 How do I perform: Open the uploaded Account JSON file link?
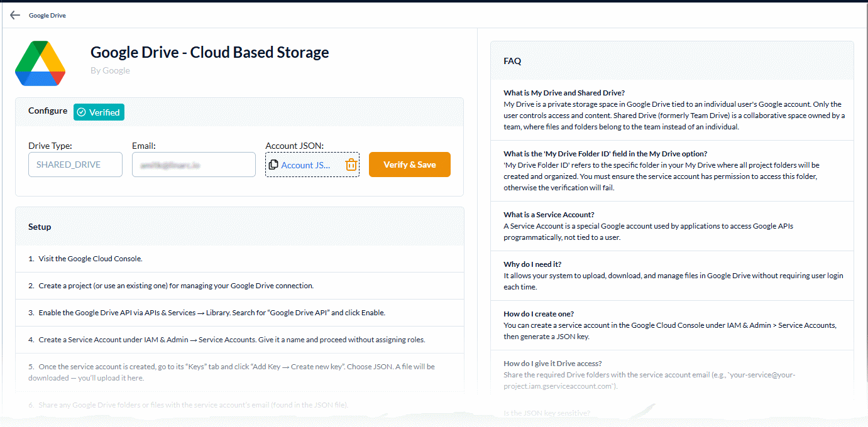[305, 165]
